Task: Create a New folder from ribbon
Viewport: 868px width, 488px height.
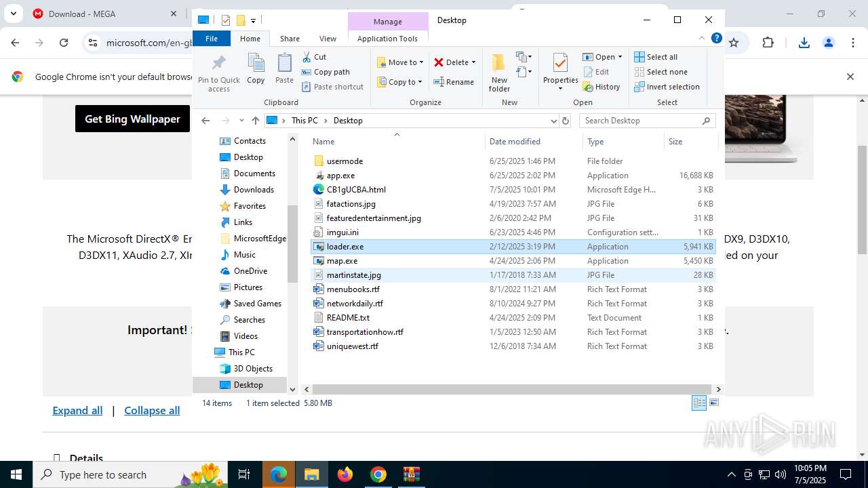Action: (499, 73)
